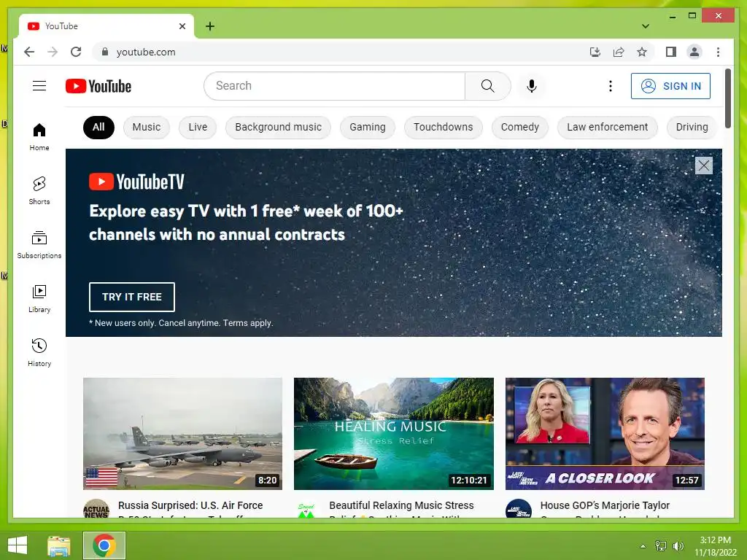Open Shorts from the sidebar

tap(39, 190)
